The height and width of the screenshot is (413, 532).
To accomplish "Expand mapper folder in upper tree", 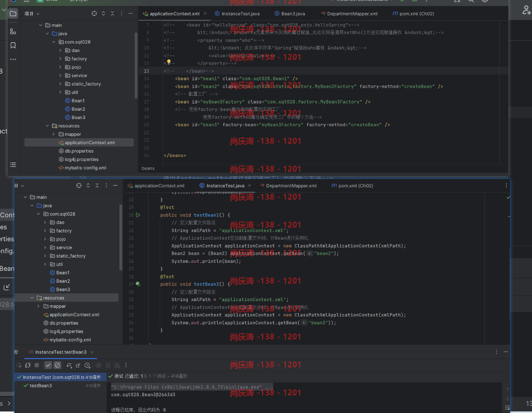I will 54,134.
